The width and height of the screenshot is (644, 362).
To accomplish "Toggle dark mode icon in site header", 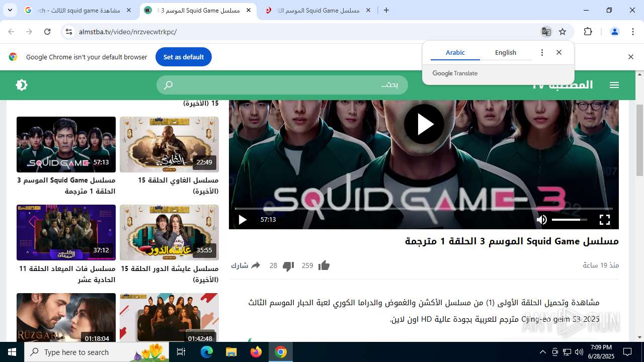I will point(22,85).
